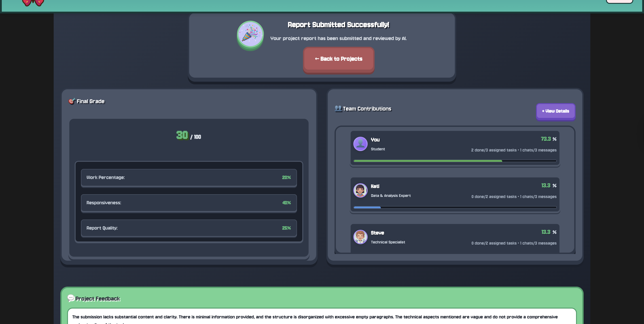
Task: Click the project feedback text box
Action: pyautogui.click(x=322, y=317)
